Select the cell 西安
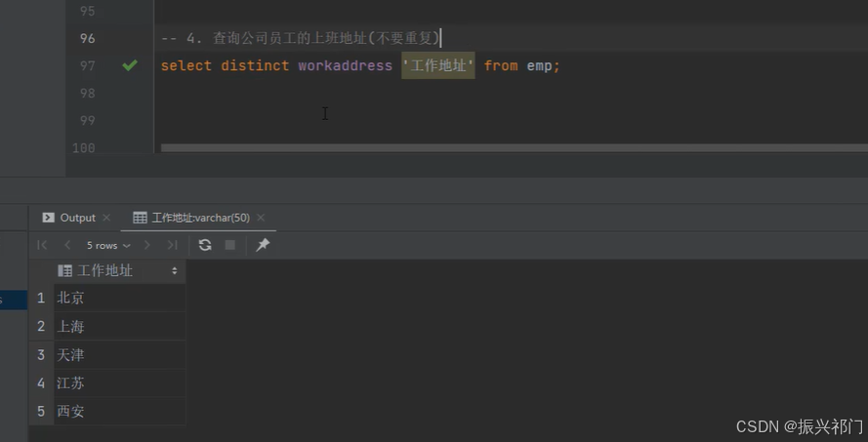Viewport: 868px width, 442px height. click(119, 411)
